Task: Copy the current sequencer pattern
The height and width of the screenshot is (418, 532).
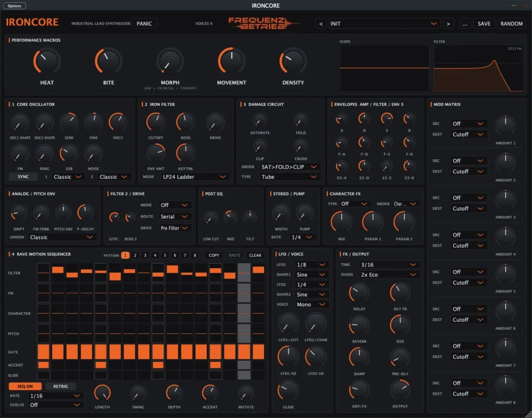Action: coord(214,255)
